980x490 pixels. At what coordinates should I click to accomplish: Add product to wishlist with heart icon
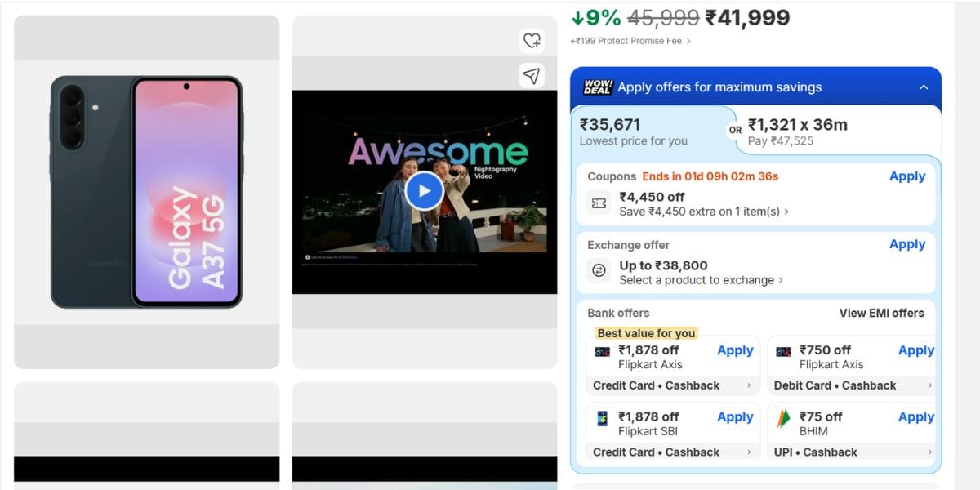click(532, 40)
